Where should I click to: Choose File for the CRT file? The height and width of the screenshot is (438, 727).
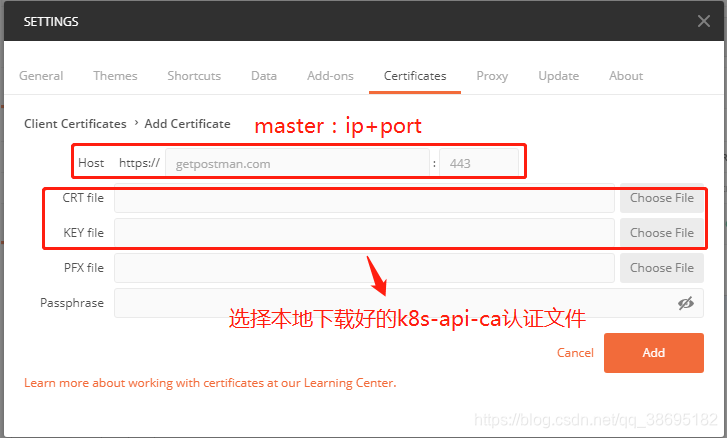pyautogui.click(x=662, y=198)
